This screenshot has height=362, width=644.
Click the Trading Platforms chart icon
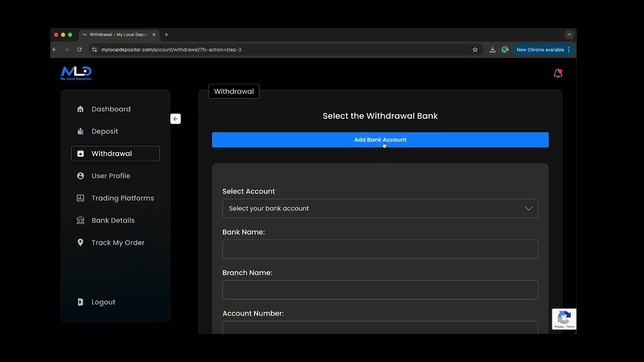(x=80, y=198)
